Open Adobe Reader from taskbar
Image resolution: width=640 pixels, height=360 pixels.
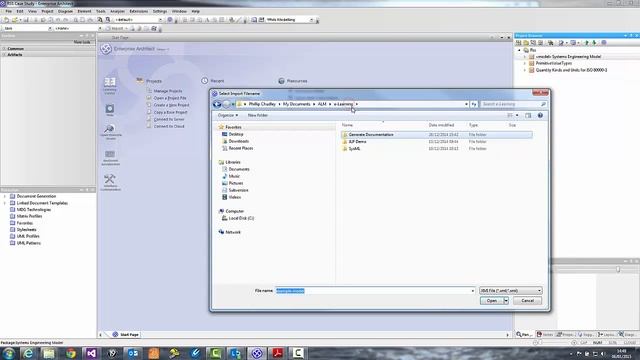pyautogui.click(x=278, y=353)
